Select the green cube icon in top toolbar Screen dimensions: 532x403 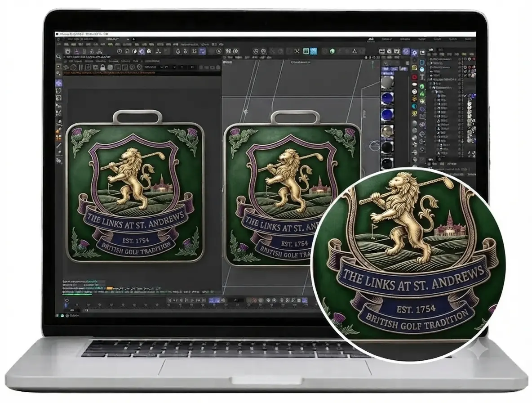click(332, 51)
